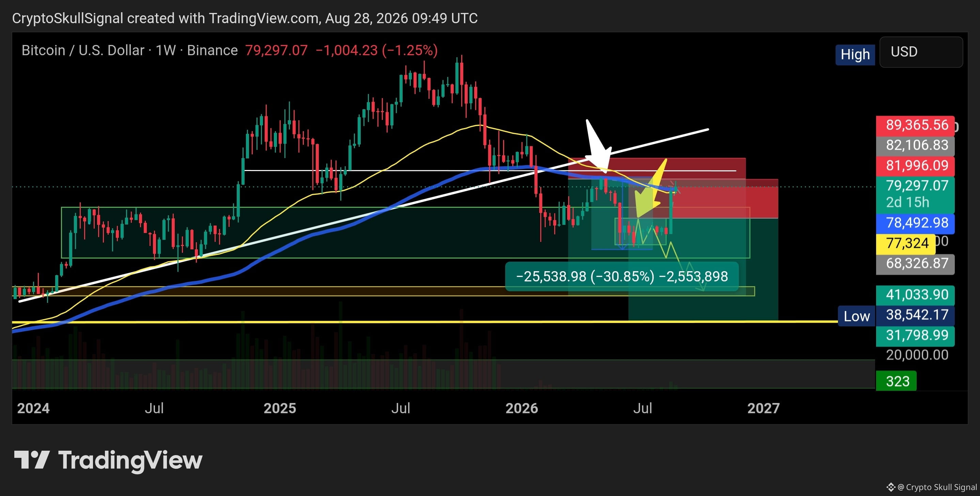This screenshot has width=980, height=496.
Task: Click the 2025 label on the time axis
Action: [280, 408]
